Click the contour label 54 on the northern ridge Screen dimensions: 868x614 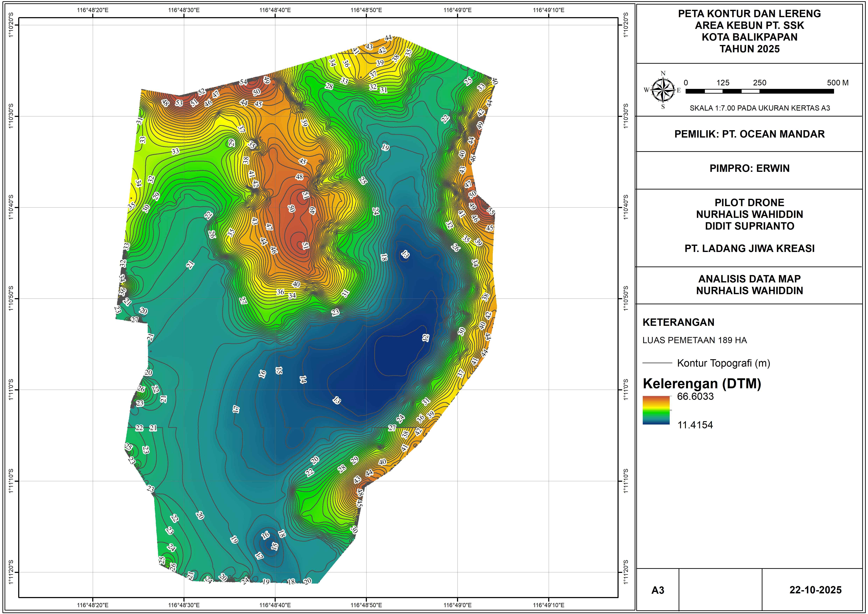click(x=243, y=82)
